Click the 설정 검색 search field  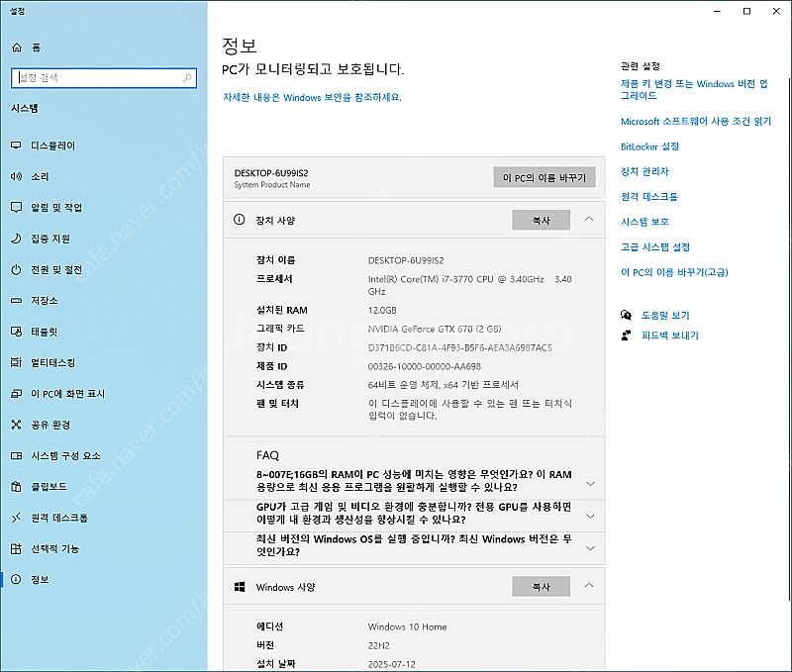tap(104, 78)
